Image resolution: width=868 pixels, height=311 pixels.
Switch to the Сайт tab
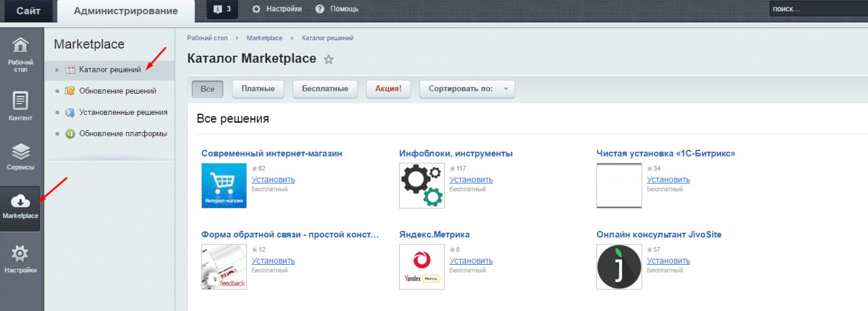click(x=28, y=11)
